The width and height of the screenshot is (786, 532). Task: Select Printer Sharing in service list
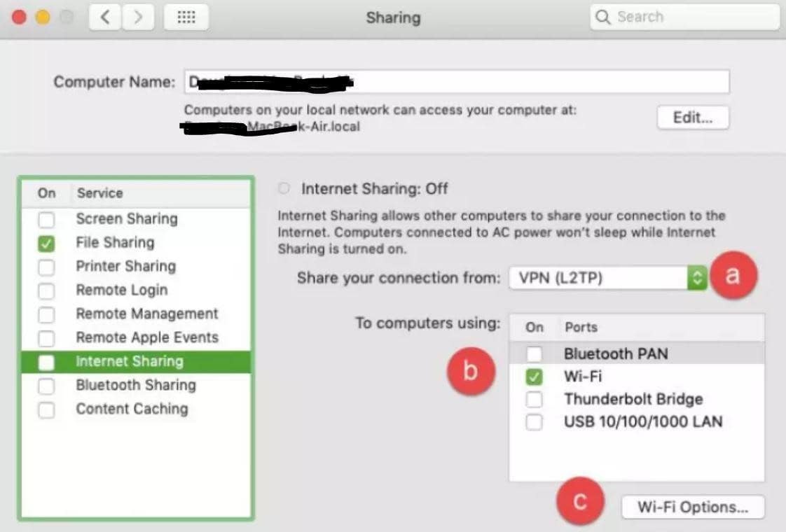[x=126, y=267]
